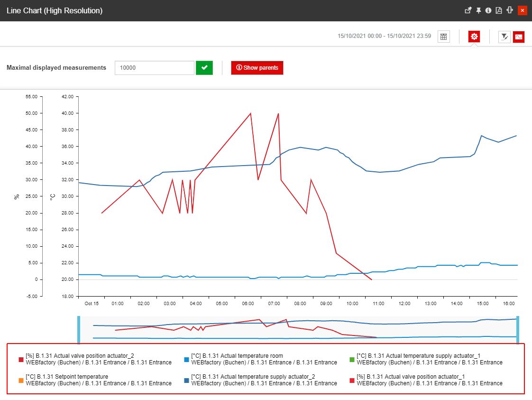Click the Show parents button
The image size is (532, 400).
[x=257, y=68]
